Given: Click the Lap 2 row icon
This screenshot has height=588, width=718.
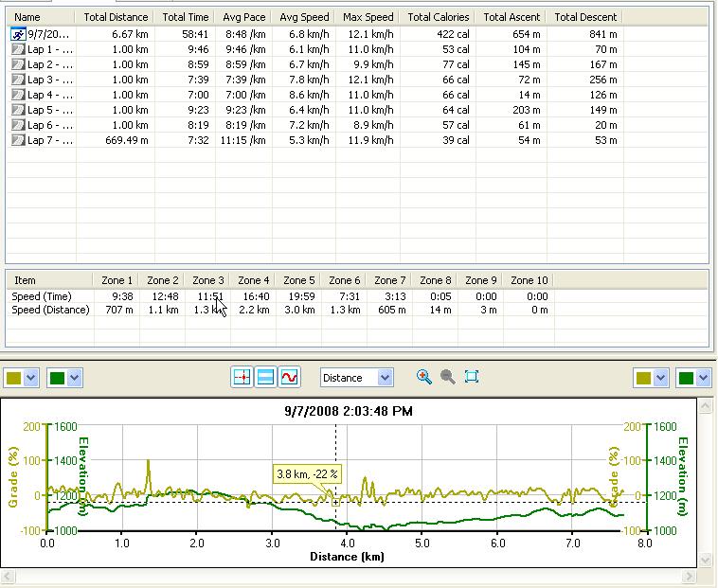Looking at the screenshot, I should point(18,64).
